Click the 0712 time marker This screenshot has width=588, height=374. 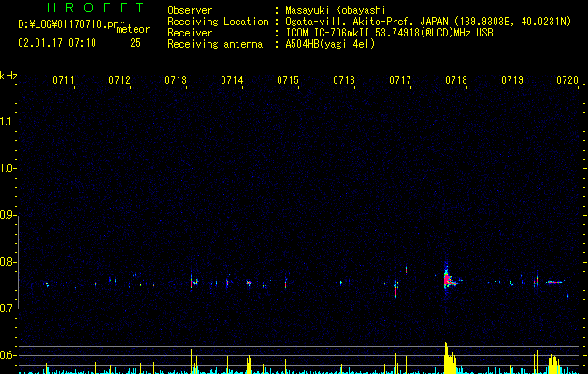pyautogui.click(x=120, y=80)
